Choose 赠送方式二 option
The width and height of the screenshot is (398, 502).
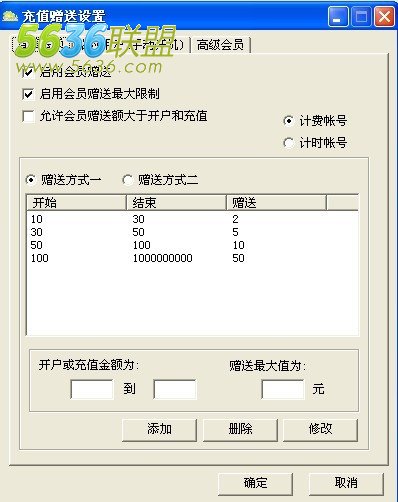(x=127, y=180)
